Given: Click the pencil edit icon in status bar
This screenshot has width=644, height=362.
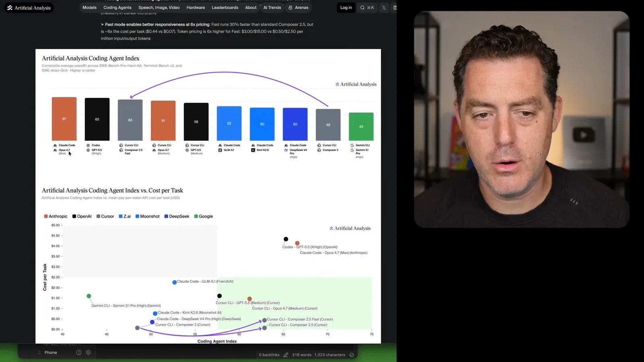Looking at the screenshot, I should (x=286, y=355).
